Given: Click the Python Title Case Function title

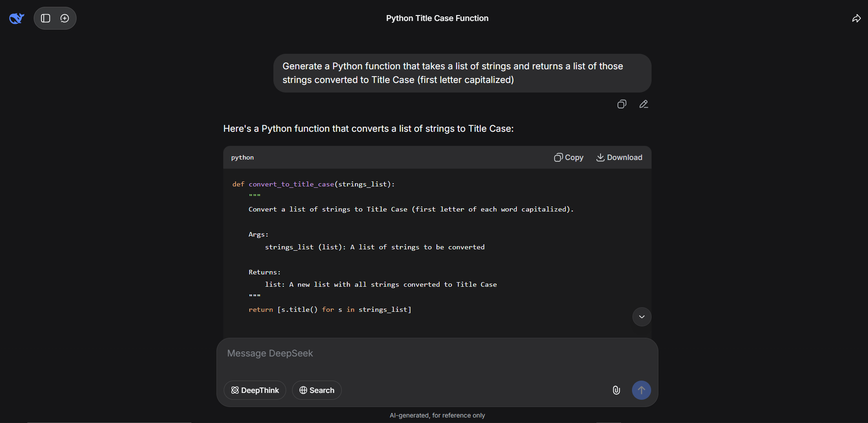Looking at the screenshot, I should pyautogui.click(x=437, y=18).
